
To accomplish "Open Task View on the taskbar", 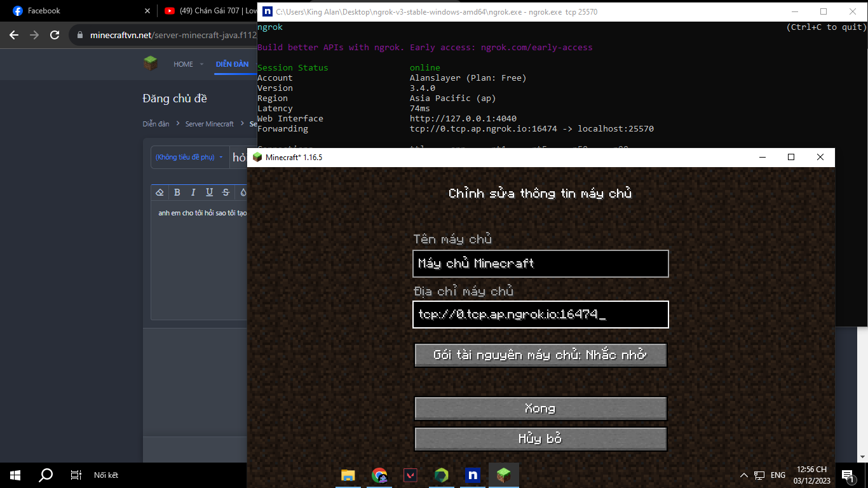I will (76, 475).
